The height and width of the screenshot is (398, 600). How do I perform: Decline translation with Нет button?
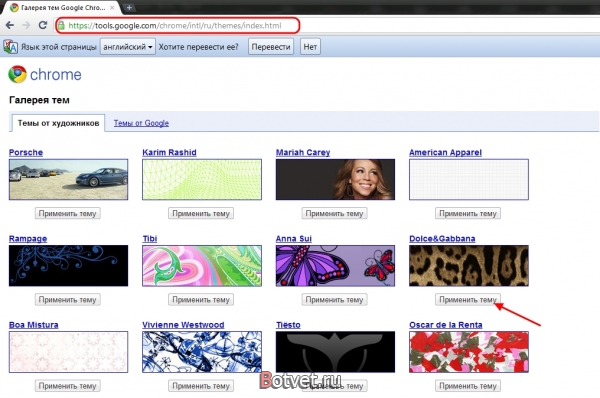(x=310, y=47)
